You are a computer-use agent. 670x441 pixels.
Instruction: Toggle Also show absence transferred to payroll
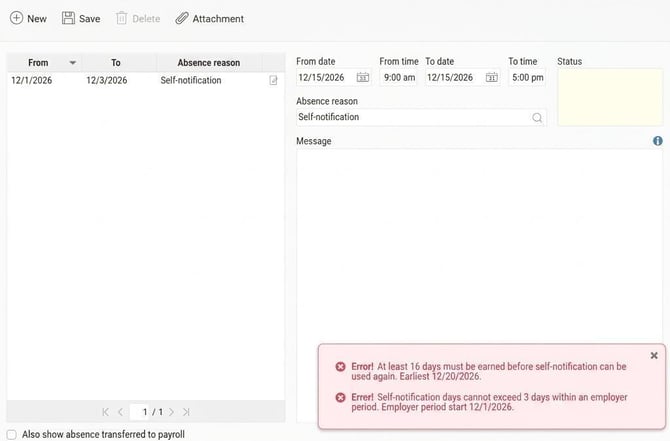pos(12,435)
